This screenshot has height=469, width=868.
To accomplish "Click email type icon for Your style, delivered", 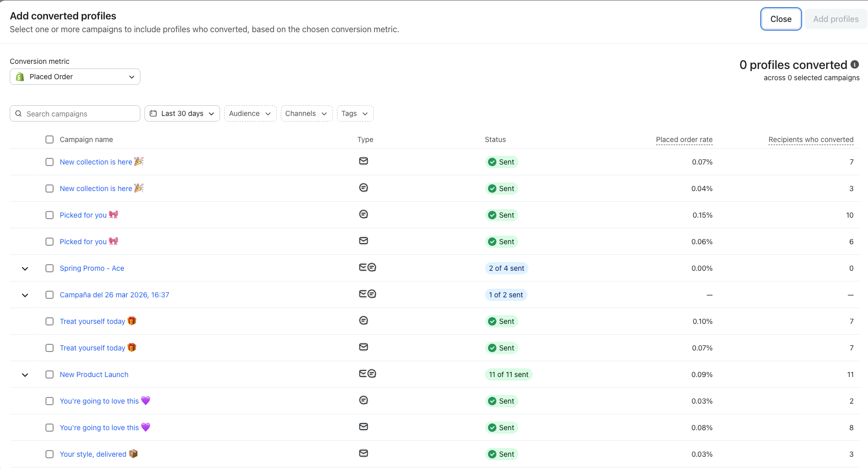I will point(364,453).
